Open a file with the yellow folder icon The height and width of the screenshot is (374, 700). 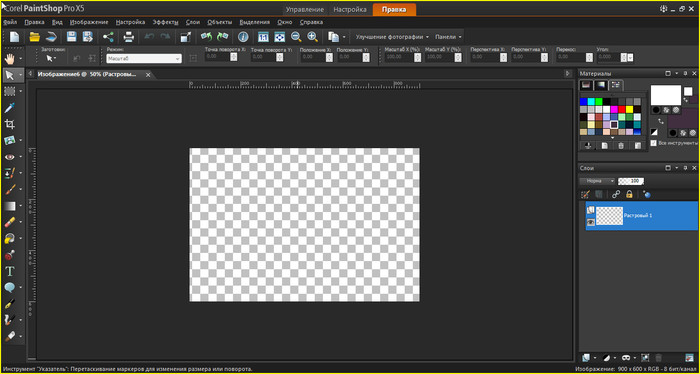pyautogui.click(x=34, y=37)
